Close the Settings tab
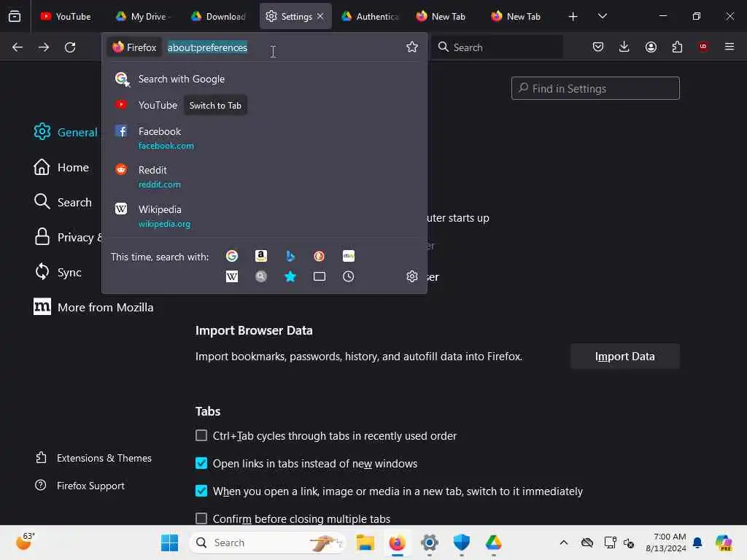 click(321, 16)
